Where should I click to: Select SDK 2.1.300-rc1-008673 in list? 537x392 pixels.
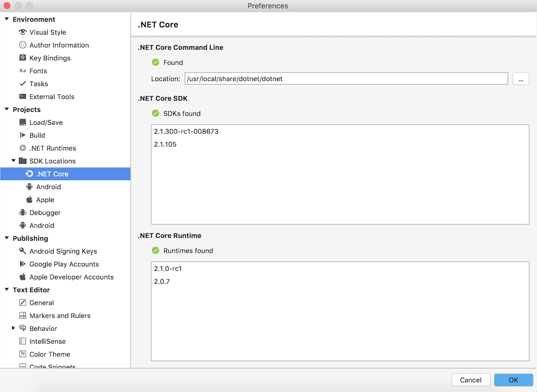point(340,132)
